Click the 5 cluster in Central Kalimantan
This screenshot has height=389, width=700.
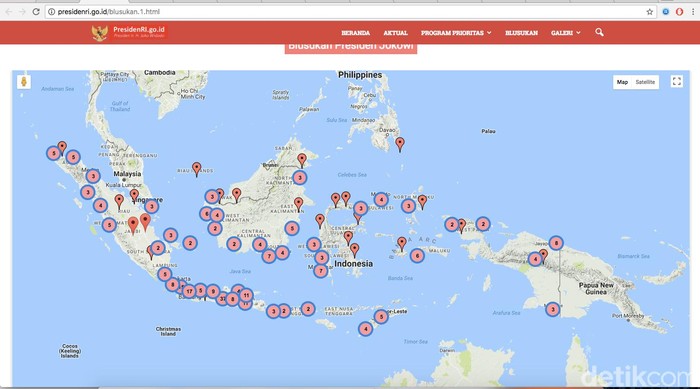point(292,228)
